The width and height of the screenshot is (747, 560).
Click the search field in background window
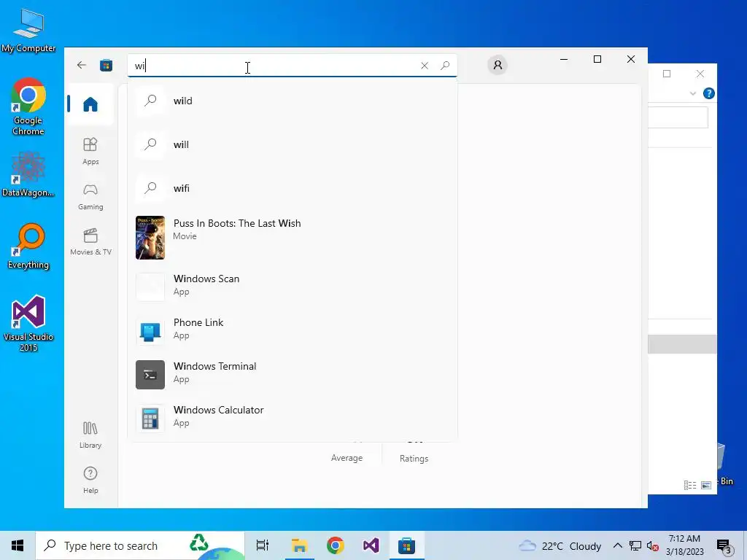coord(678,117)
